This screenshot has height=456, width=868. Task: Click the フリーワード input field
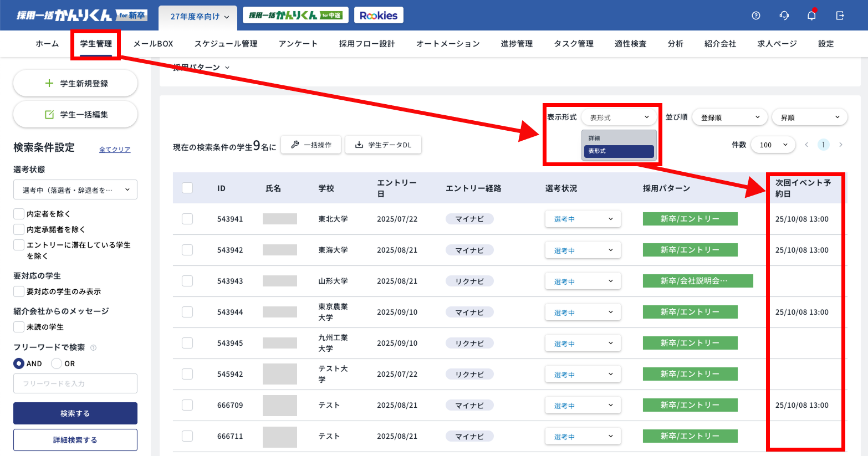(x=75, y=383)
